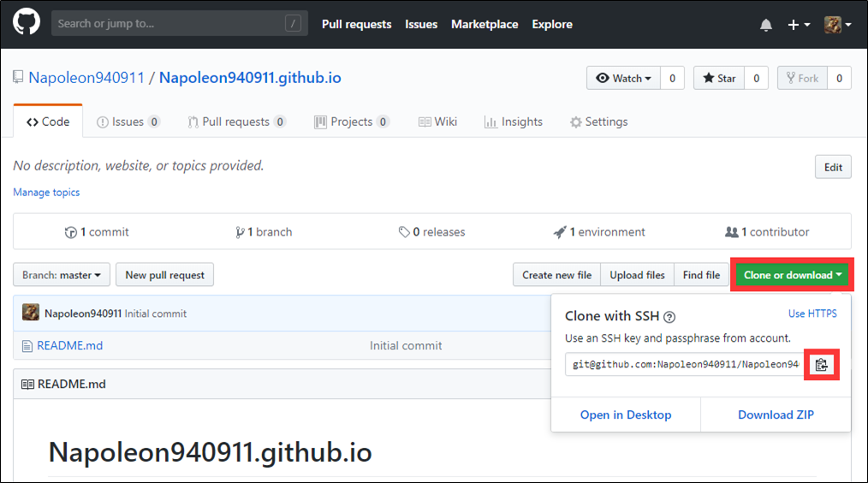Star the repository
The width and height of the screenshot is (868, 483).
719,78
